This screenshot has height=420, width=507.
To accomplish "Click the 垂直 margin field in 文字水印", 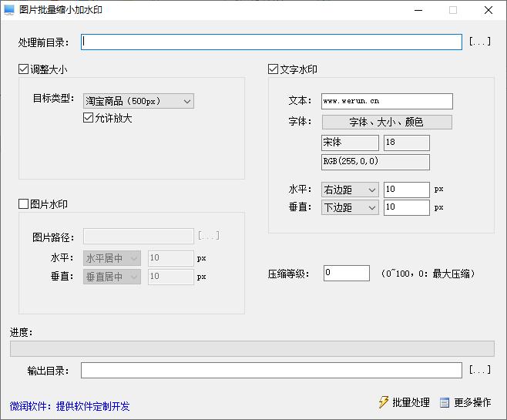I will click(406, 207).
